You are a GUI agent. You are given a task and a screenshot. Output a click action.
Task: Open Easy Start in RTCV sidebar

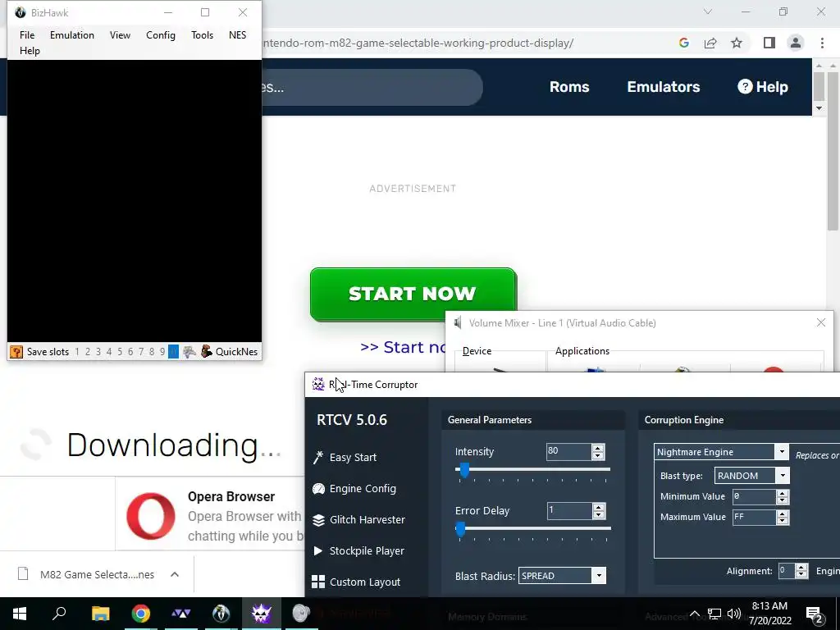(345, 458)
